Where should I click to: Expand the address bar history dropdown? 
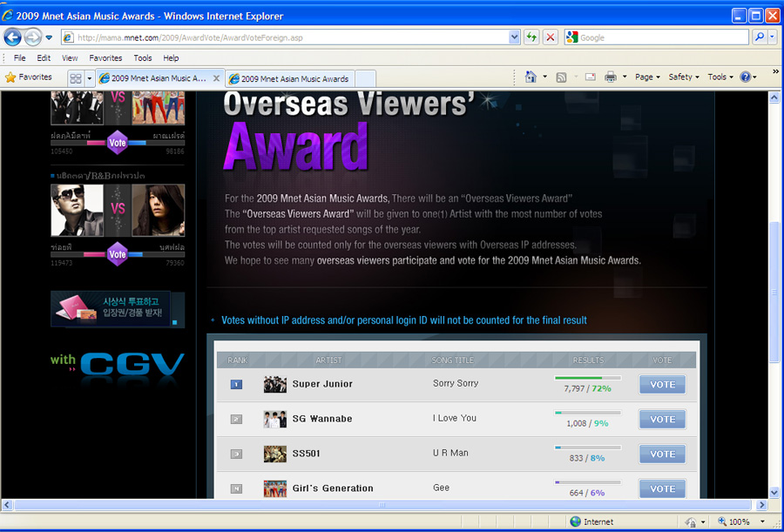(514, 37)
